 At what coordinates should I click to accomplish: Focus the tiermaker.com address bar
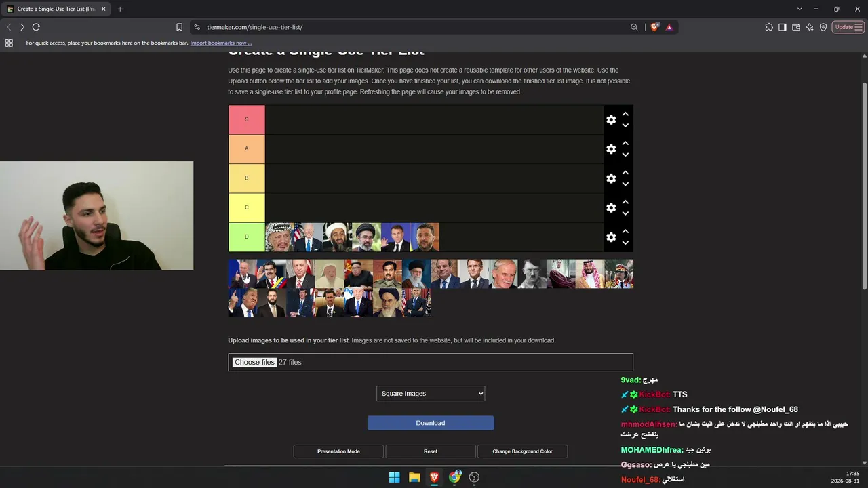(x=414, y=27)
